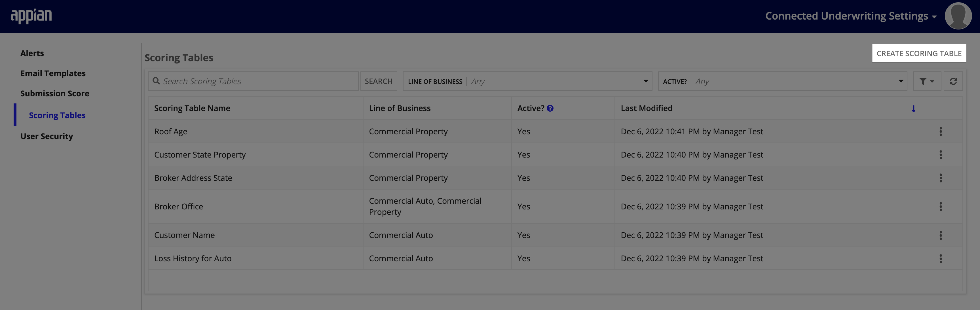Click the SEARCH button

tap(378, 80)
